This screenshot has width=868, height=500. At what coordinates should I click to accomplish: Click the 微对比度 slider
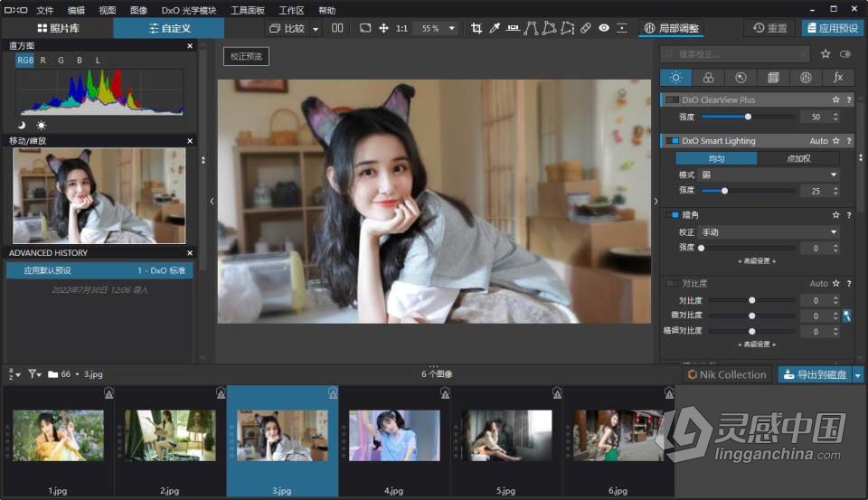(751, 316)
